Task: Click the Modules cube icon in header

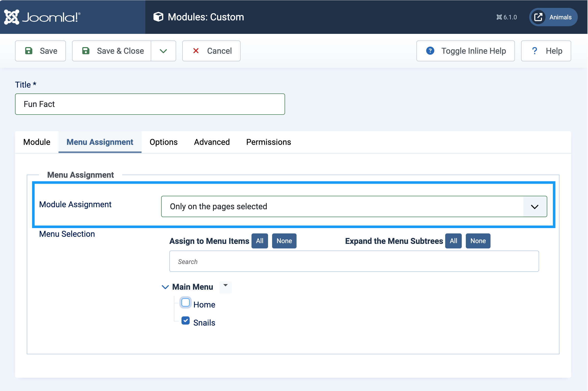Action: pos(158,17)
